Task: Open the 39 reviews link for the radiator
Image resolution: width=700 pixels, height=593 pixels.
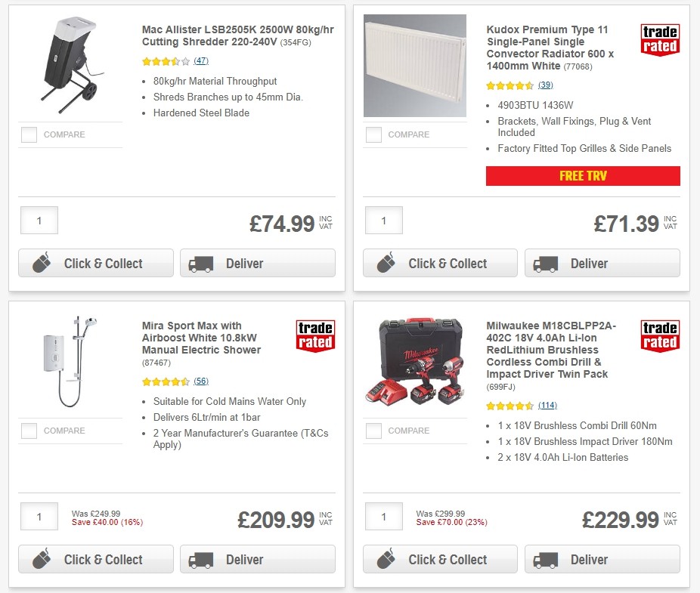Action: point(545,85)
